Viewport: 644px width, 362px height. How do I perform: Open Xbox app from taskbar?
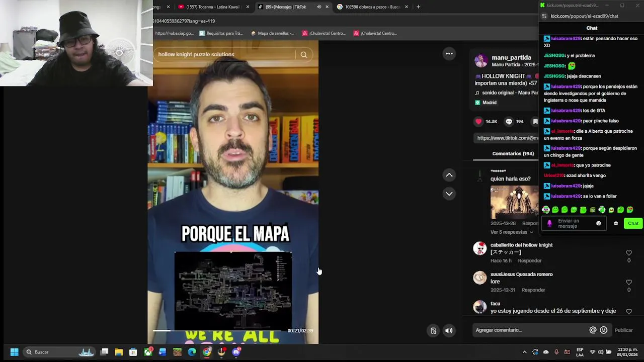click(x=148, y=352)
